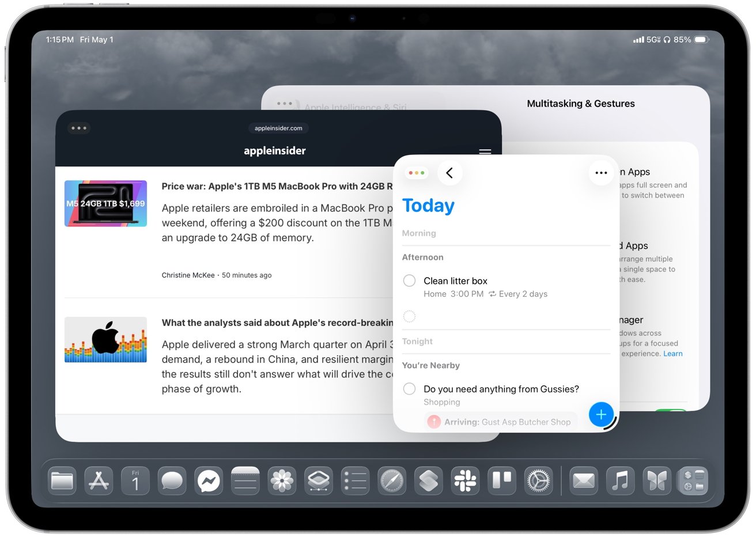Viewport: 756px width, 538px height.
Task: Click the Shopping list label
Action: [442, 402]
